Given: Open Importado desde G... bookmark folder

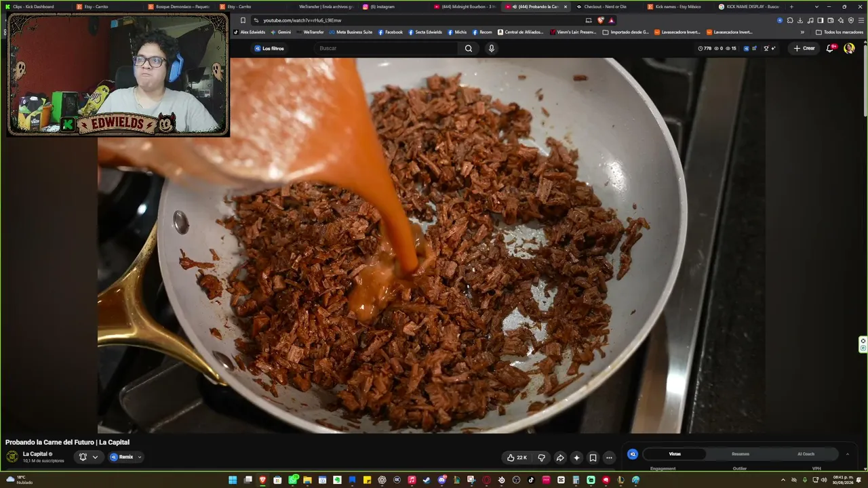Looking at the screenshot, I should 625,32.
